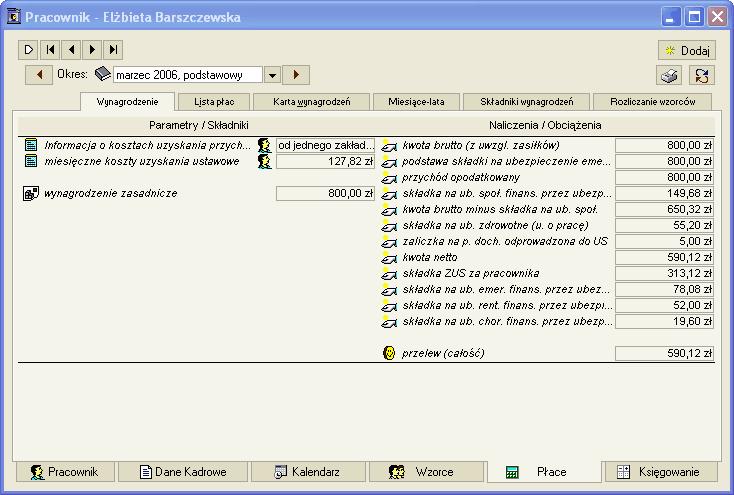This screenshot has width=734, height=495.
Task: Click the 'od jednego zakład...' value field
Action: pos(325,145)
